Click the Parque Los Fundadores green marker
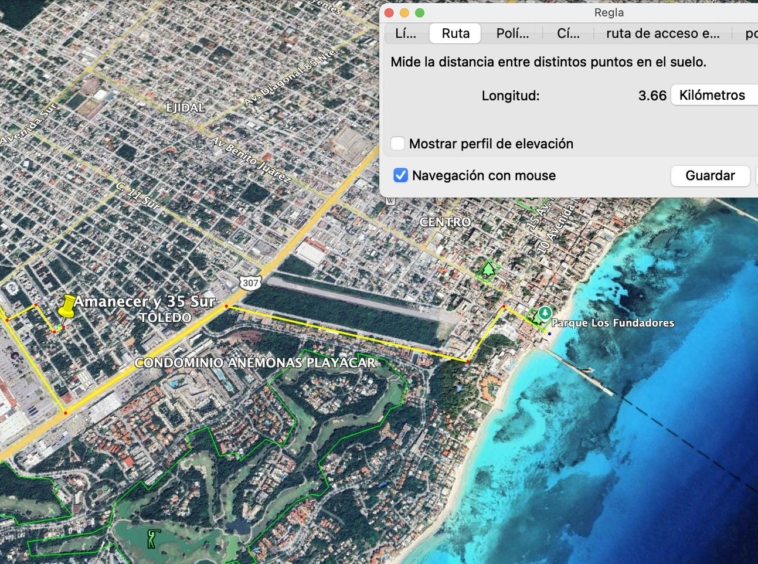Viewport: 758px width, 564px height. (x=545, y=314)
